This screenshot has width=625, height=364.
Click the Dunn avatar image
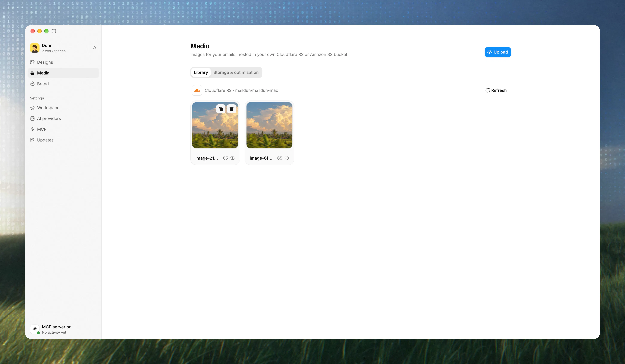pos(35,48)
